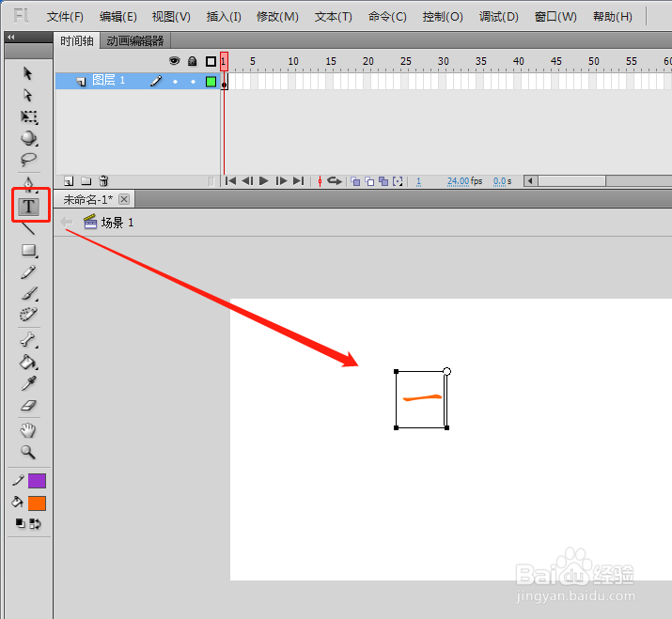Select the Pencil tool
Screen dimensions: 672x619
[28, 272]
